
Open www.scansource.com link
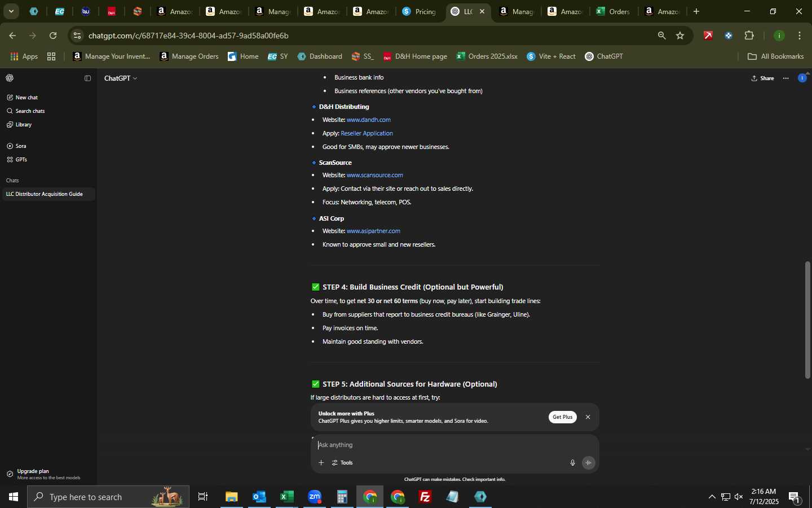pyautogui.click(x=375, y=175)
